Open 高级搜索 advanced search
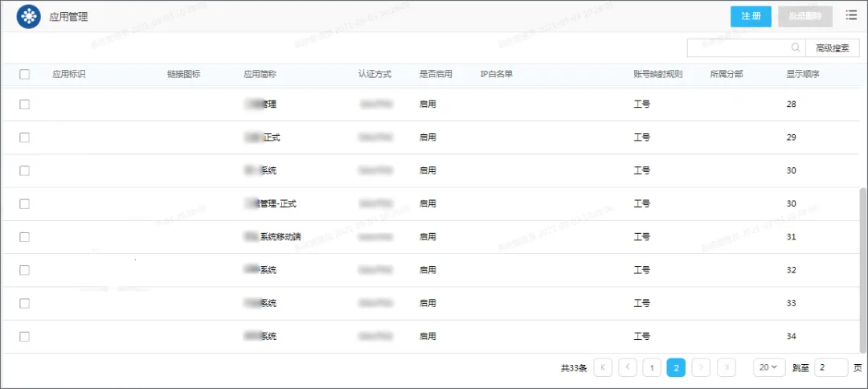Viewport: 868px width, 389px height. coord(833,48)
